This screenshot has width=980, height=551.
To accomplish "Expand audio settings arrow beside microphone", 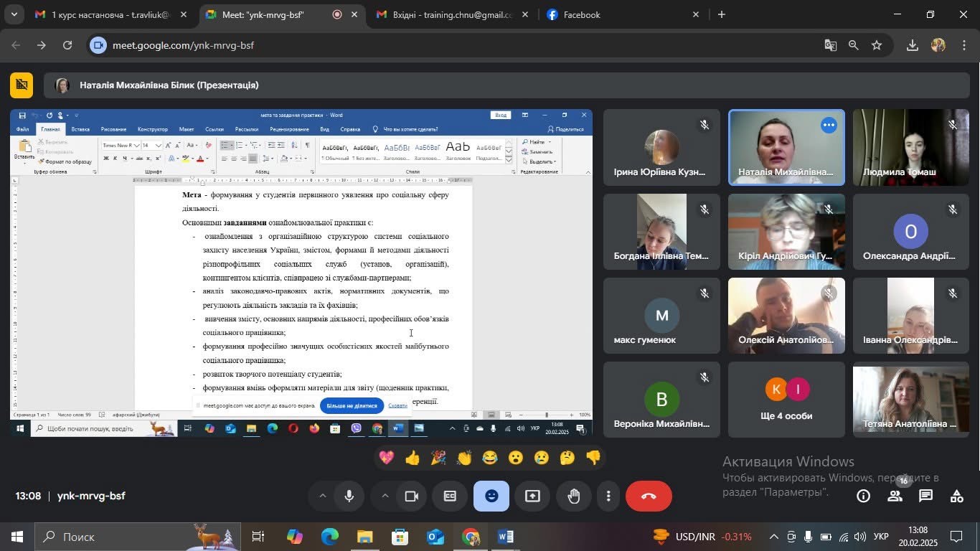I will 322,496.
